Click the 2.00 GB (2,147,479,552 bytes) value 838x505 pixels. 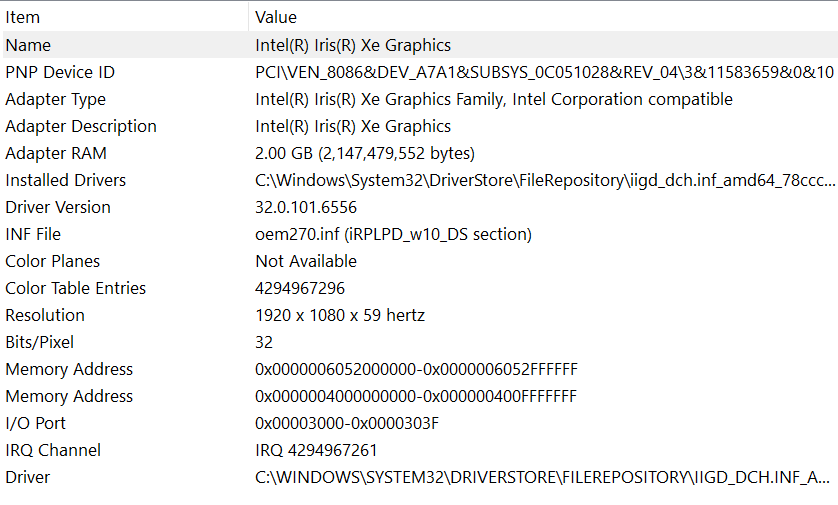pyautogui.click(x=365, y=153)
